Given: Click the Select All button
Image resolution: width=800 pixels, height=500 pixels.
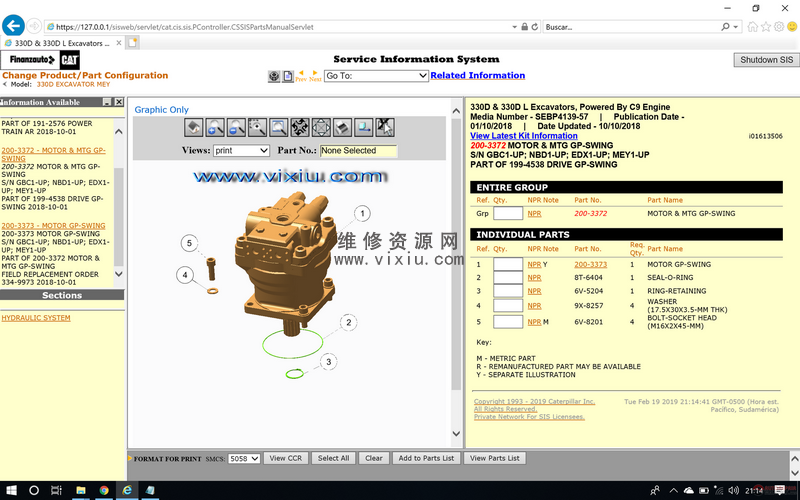Looking at the screenshot, I should point(333,458).
